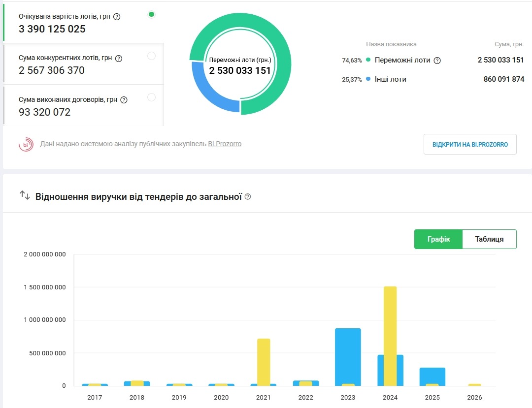Click the Назва показника column header
The width and height of the screenshot is (532, 408).
pyautogui.click(x=391, y=44)
